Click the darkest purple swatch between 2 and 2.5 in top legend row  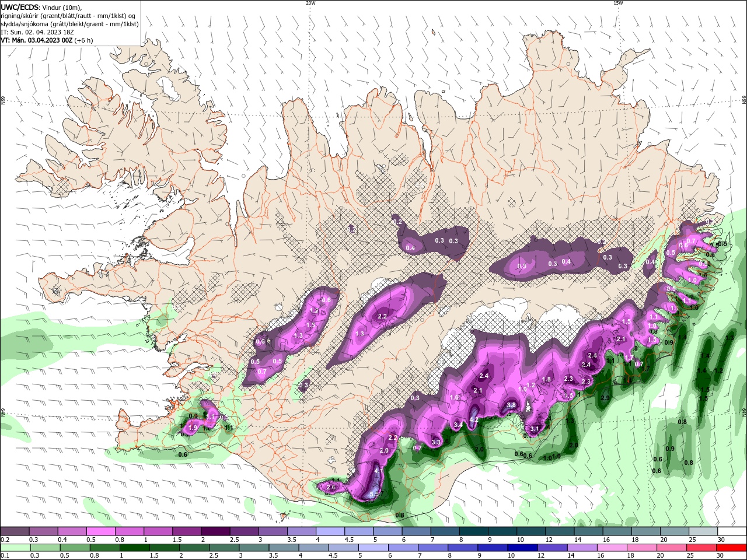215,531
